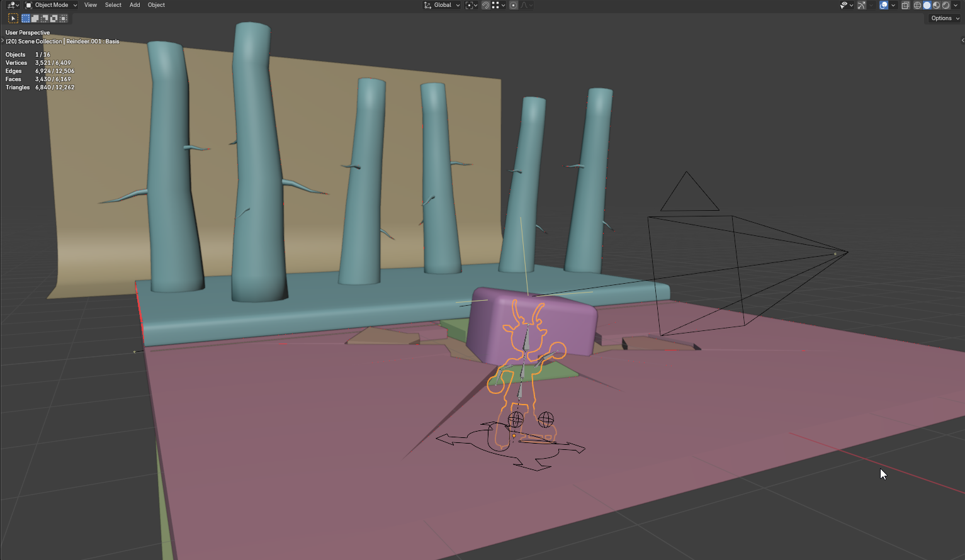Click the Faces '3,430 / 6,169' statistic
The image size is (965, 560).
(53, 79)
